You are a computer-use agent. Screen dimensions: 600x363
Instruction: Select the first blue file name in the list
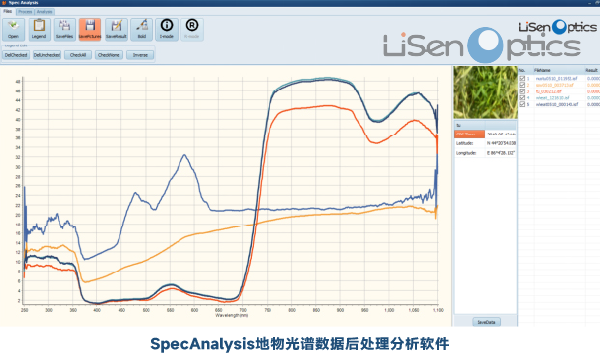556,78
